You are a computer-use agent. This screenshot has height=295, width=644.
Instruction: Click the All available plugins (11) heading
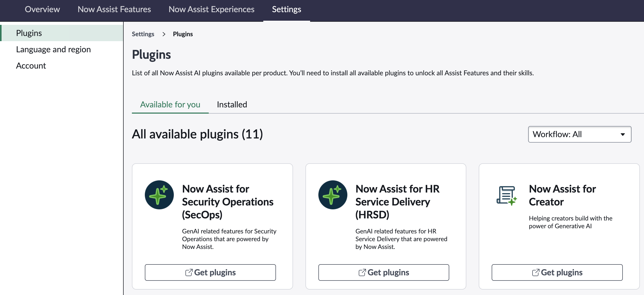(x=197, y=134)
